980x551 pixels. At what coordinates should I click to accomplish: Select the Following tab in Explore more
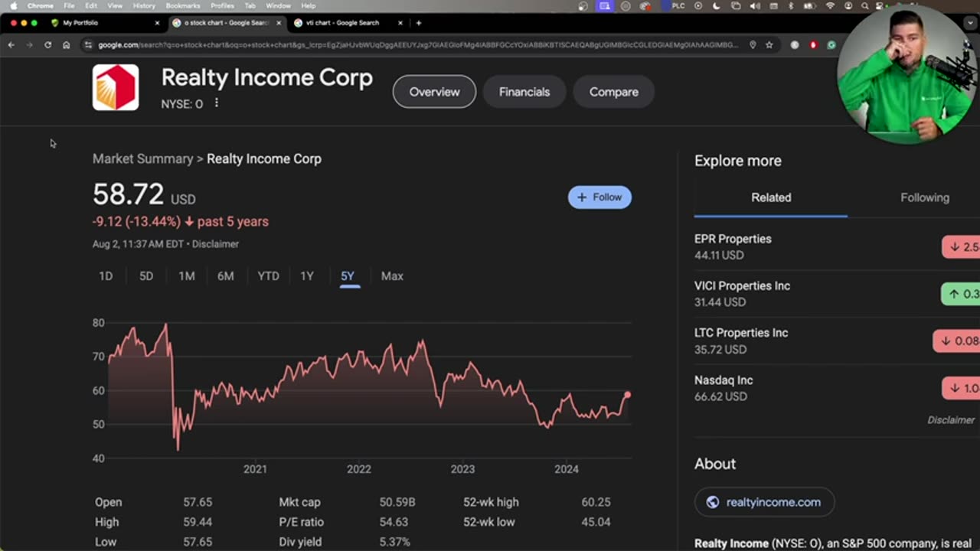pos(925,197)
